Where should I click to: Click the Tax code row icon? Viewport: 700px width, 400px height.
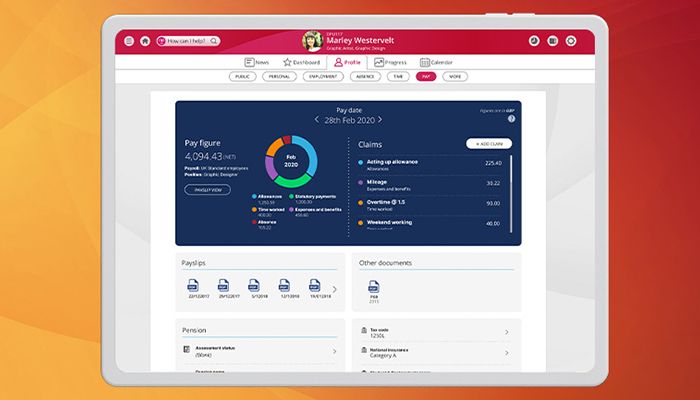364,330
